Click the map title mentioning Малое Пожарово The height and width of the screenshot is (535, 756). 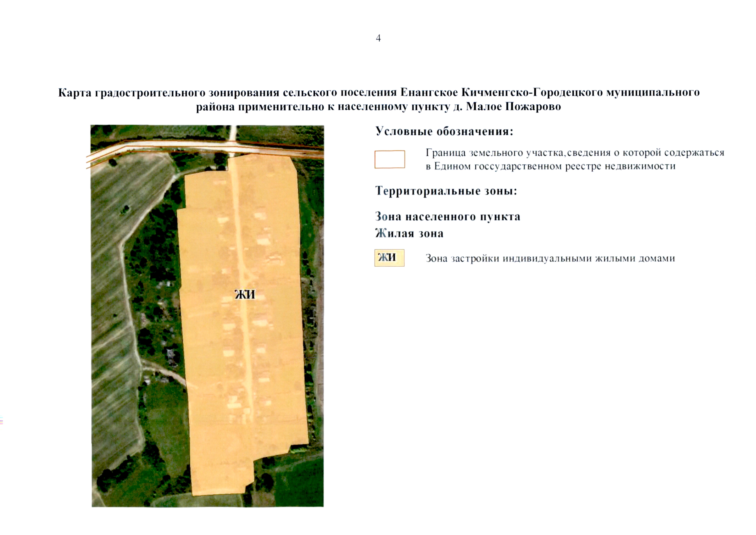pos(379,99)
